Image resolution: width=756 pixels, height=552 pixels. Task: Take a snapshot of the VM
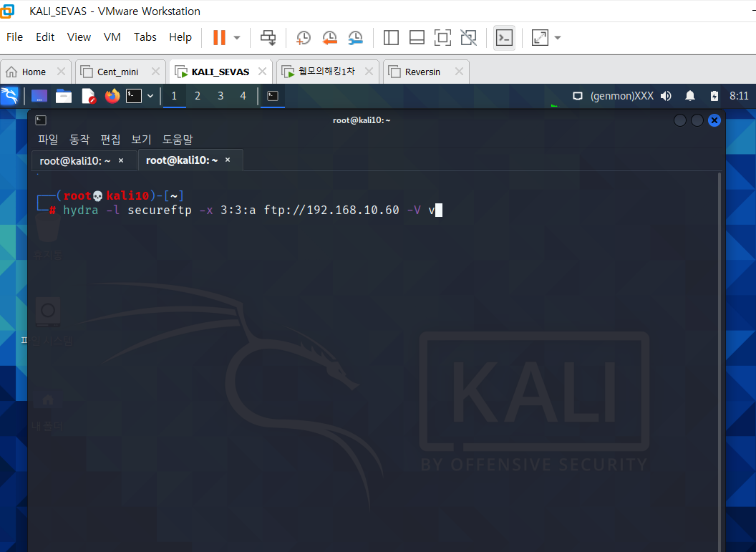click(304, 38)
